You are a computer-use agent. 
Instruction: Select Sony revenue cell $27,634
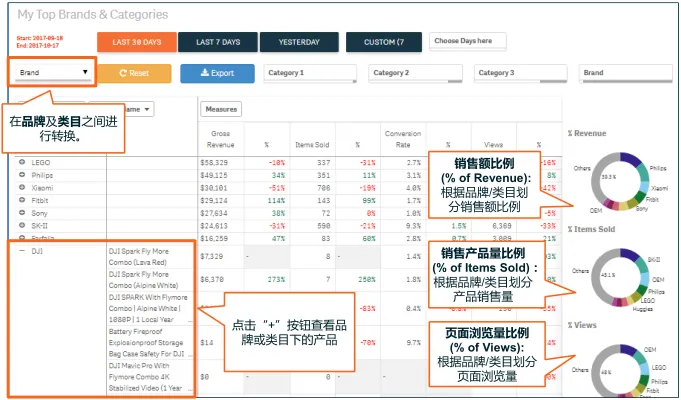click(x=214, y=213)
